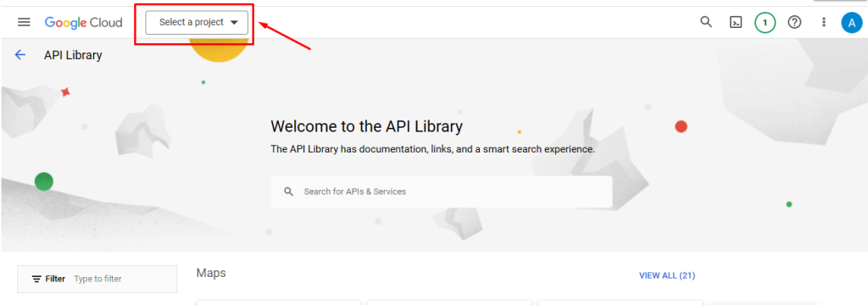Open notifications badge showing 1
868x305 pixels.
[765, 23]
